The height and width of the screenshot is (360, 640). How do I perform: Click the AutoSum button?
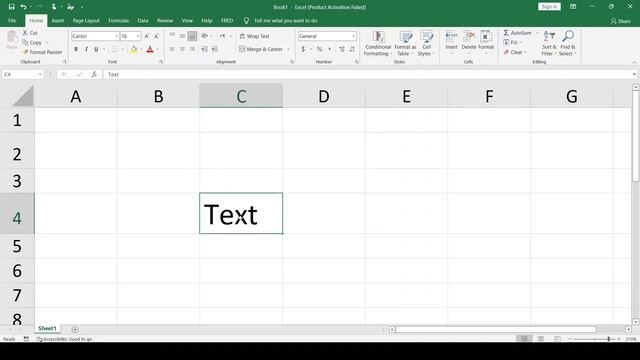point(518,33)
